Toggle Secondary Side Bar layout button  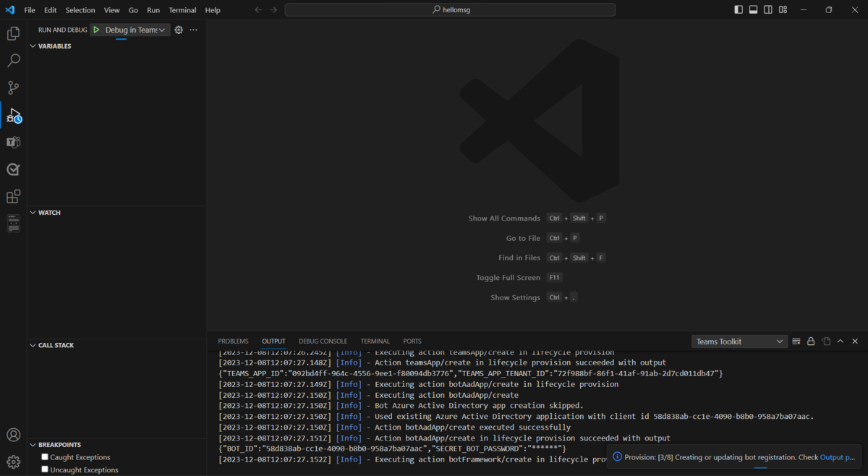[767, 10]
